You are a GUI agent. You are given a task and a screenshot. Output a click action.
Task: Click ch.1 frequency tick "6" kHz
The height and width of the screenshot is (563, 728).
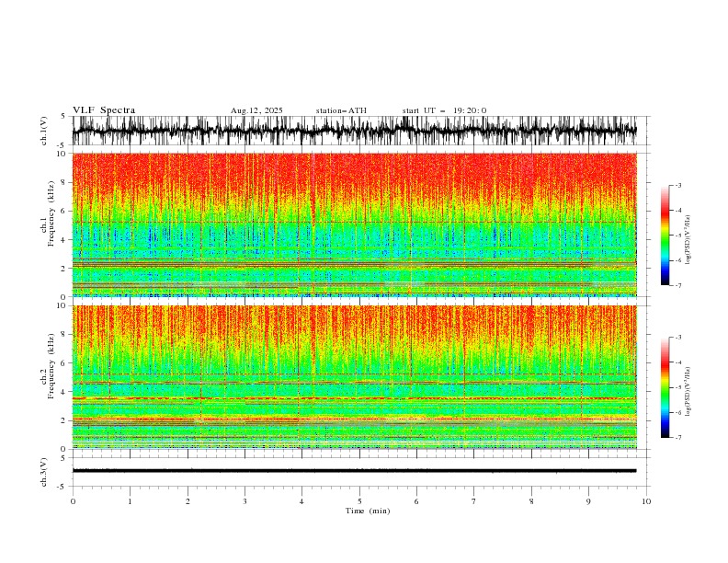(x=65, y=211)
